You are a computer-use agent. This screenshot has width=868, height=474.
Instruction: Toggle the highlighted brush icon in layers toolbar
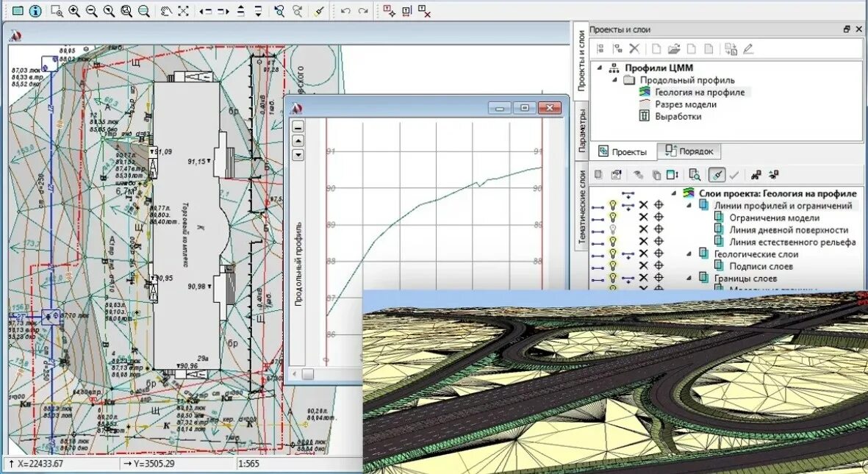coord(717,175)
